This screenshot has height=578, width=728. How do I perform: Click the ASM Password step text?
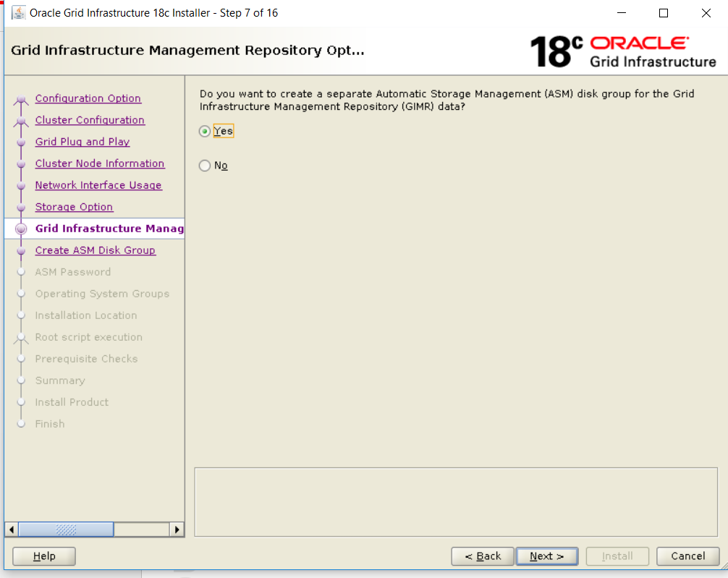73,272
